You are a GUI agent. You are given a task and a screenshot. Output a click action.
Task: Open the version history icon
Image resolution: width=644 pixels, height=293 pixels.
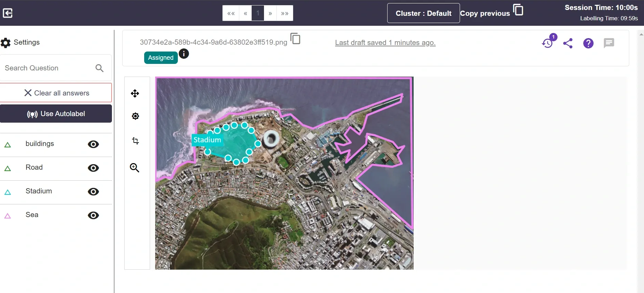coord(548,43)
